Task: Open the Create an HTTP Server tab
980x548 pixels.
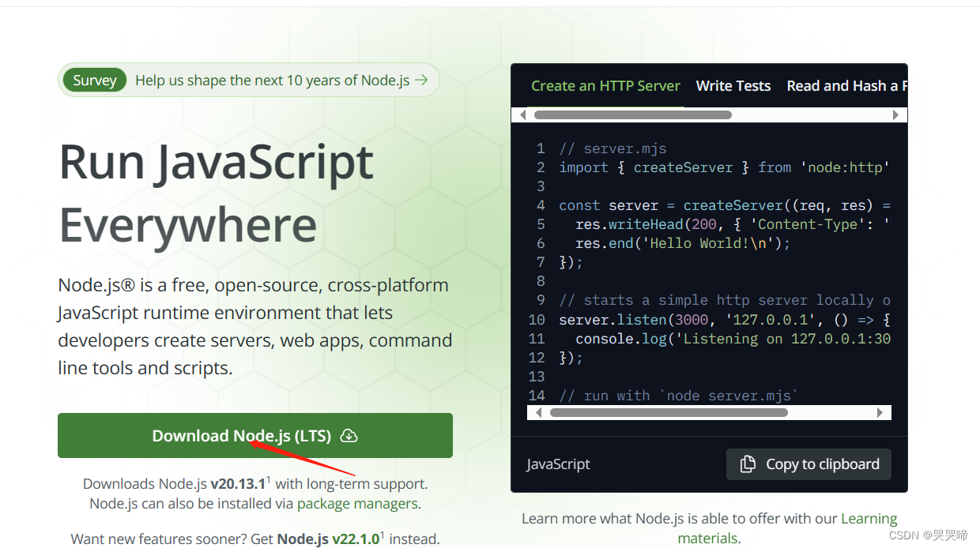Action: (x=605, y=86)
